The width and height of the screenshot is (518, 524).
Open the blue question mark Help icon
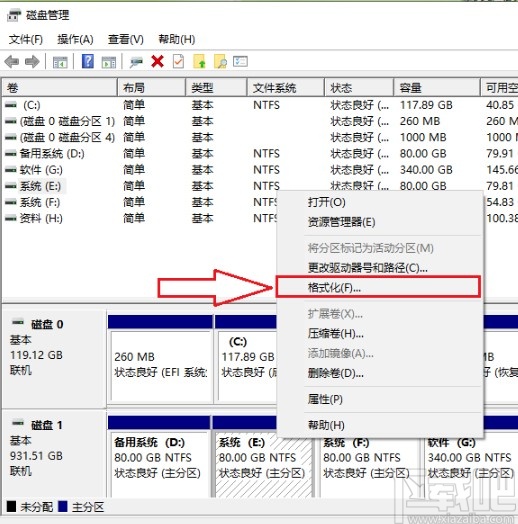[88, 61]
